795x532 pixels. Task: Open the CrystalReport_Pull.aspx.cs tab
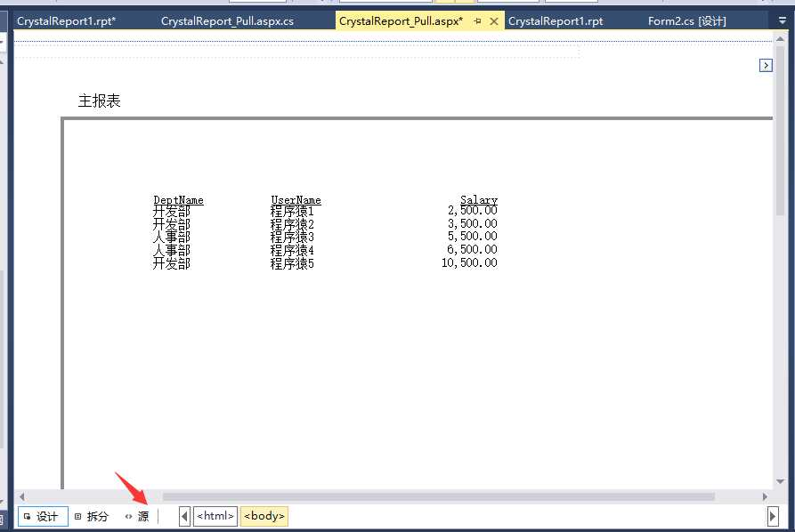click(227, 21)
